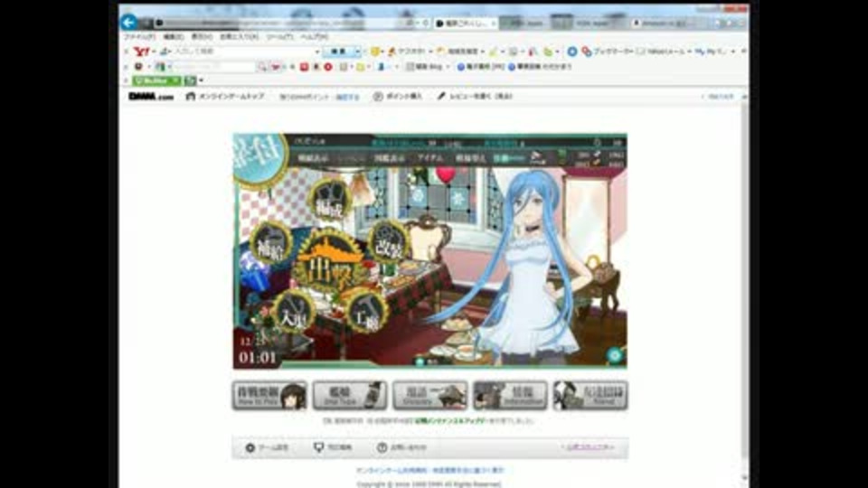Screen dimensions: 868x488
Task: Click the Yahoo toolbar search field
Action: click(x=243, y=52)
